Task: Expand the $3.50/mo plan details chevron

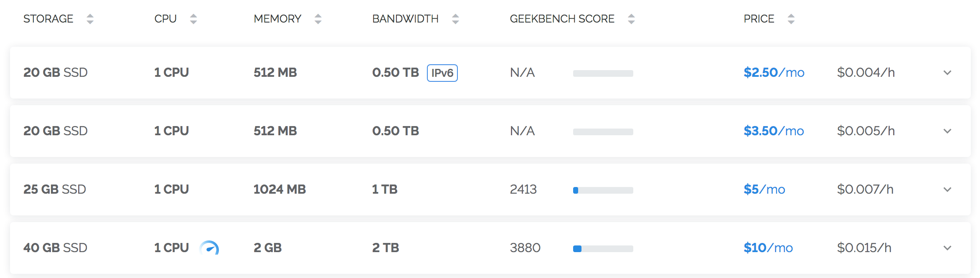Action: (947, 131)
